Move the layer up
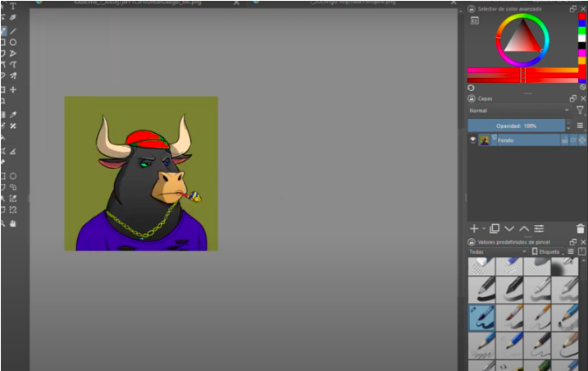The image size is (588, 371). tap(524, 228)
